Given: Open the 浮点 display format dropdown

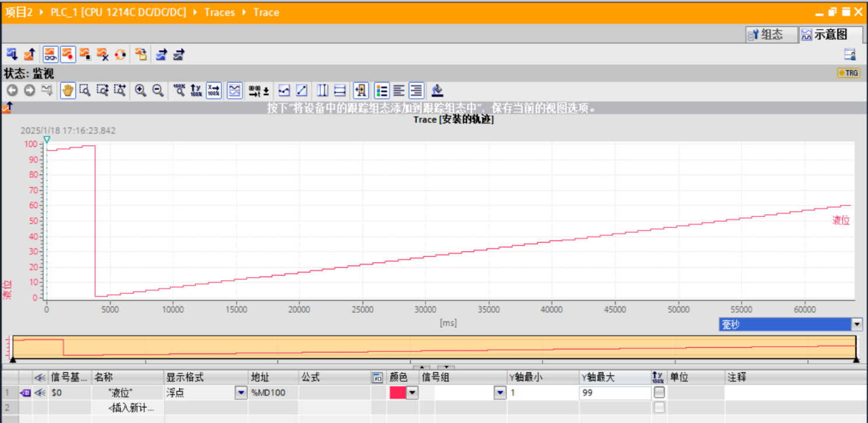Looking at the screenshot, I should click(241, 393).
